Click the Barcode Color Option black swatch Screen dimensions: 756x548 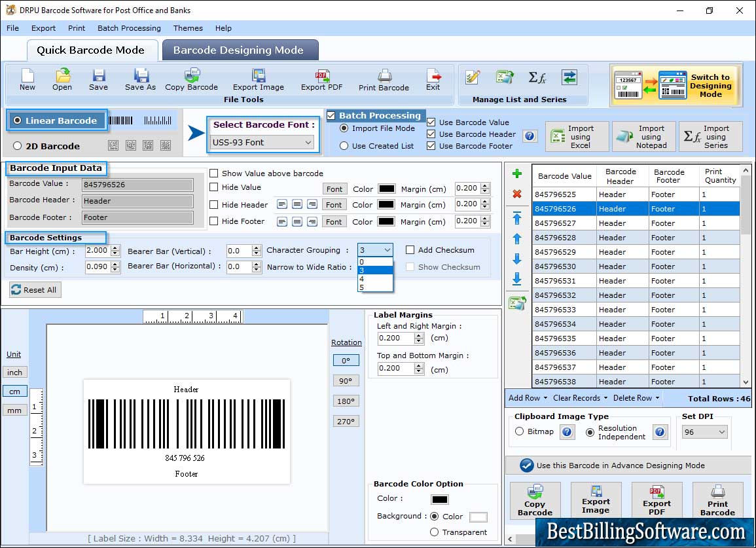click(439, 500)
